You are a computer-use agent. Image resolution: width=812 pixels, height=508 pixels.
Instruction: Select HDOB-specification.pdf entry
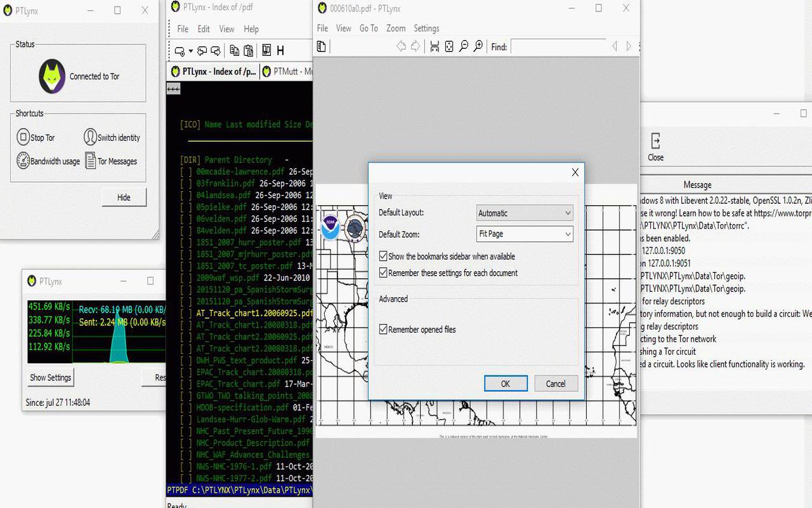pos(242,408)
